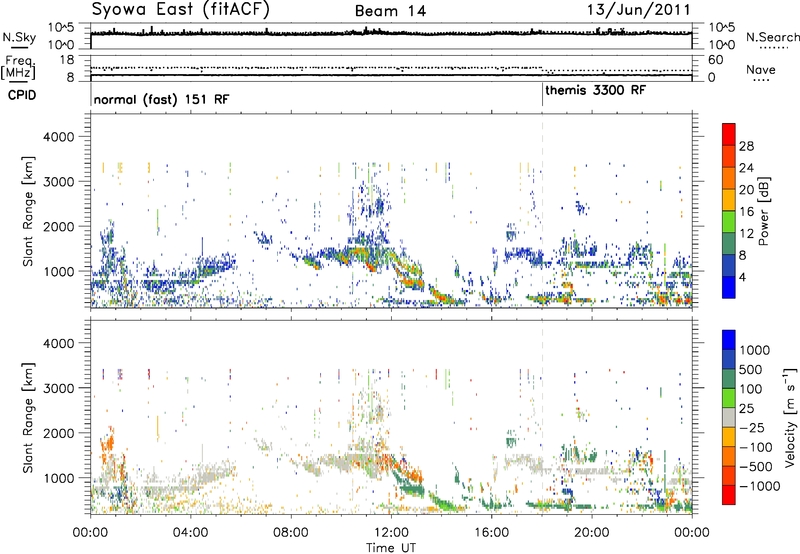This screenshot has width=800, height=554.
Task: Click the "08:00" time tick label
Action: tap(291, 533)
